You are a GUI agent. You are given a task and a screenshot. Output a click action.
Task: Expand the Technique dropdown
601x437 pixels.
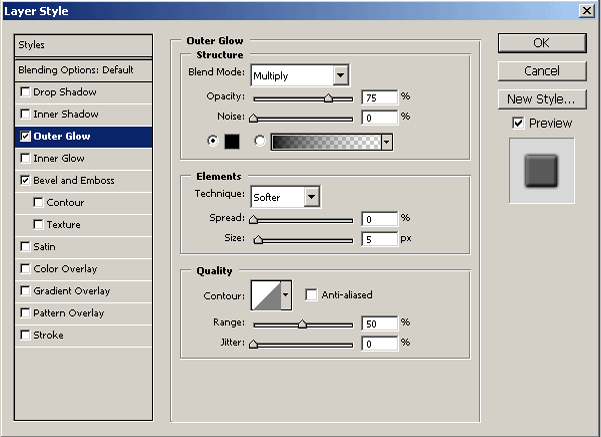pyautogui.click(x=311, y=197)
